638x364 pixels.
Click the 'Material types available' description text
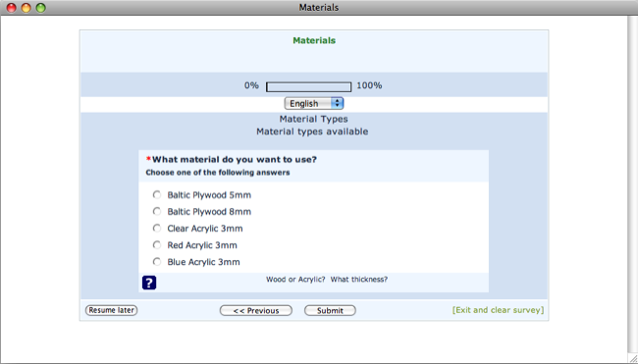(312, 131)
